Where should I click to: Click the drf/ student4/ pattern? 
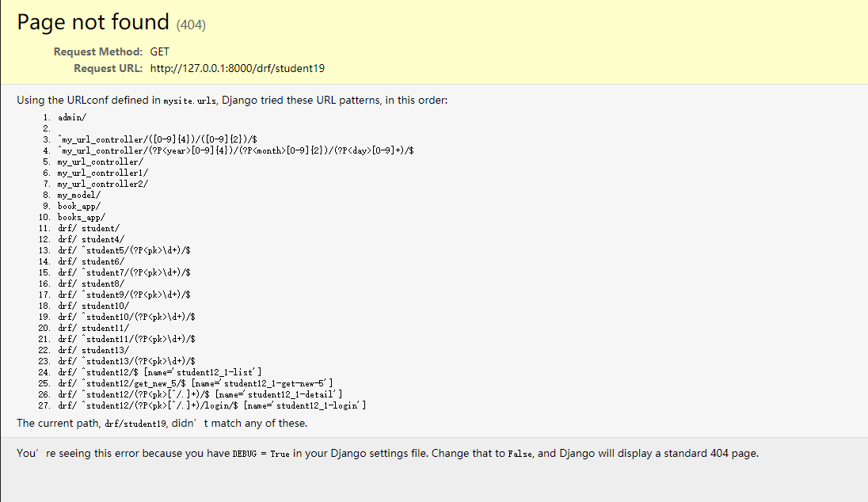click(x=91, y=239)
